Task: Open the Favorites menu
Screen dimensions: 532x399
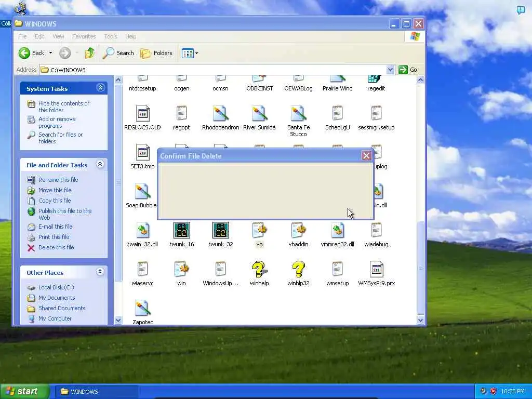Action: click(84, 36)
